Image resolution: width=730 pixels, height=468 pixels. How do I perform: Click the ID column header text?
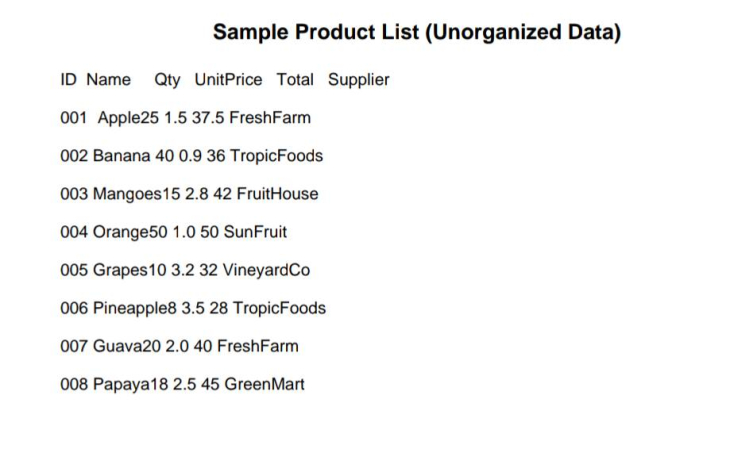(x=69, y=80)
